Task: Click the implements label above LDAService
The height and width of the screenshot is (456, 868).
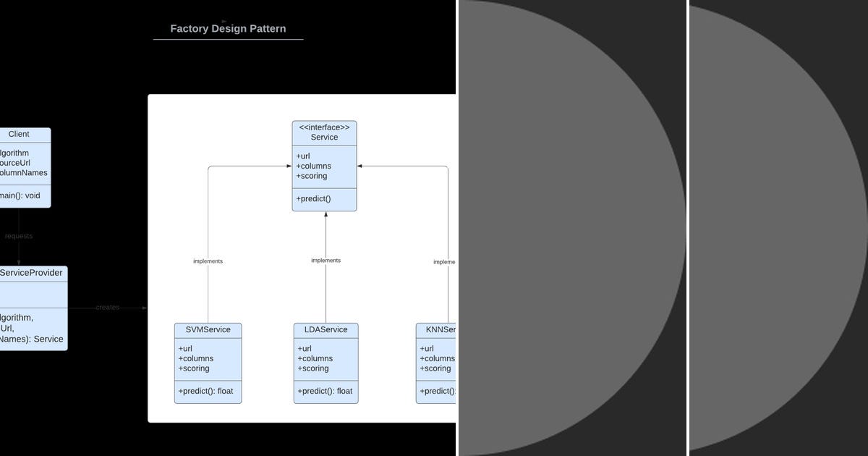Action: pyautogui.click(x=325, y=260)
